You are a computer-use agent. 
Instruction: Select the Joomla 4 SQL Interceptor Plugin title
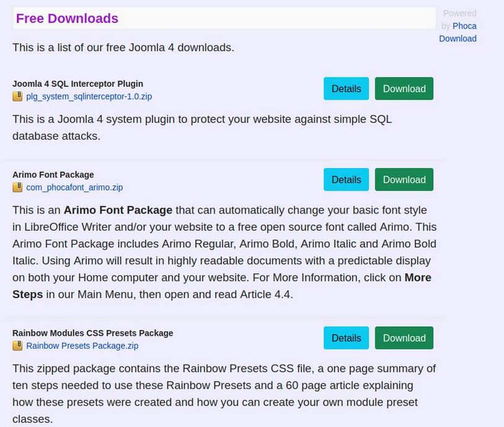pos(77,84)
